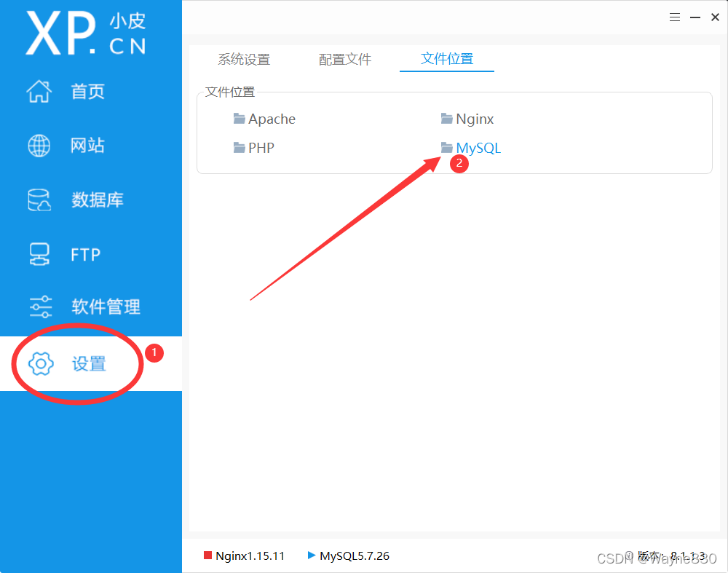Open the PHP file location link
The width and height of the screenshot is (728, 573).
coord(261,148)
